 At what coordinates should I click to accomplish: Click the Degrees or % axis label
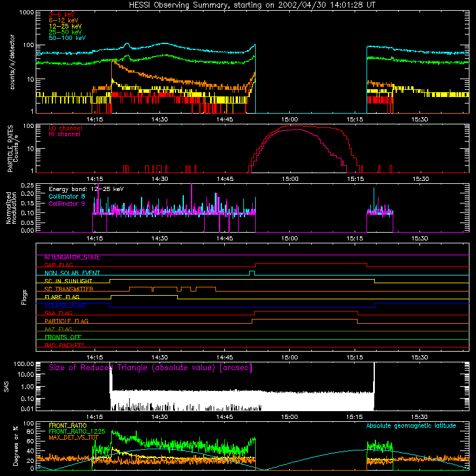(x=15, y=446)
